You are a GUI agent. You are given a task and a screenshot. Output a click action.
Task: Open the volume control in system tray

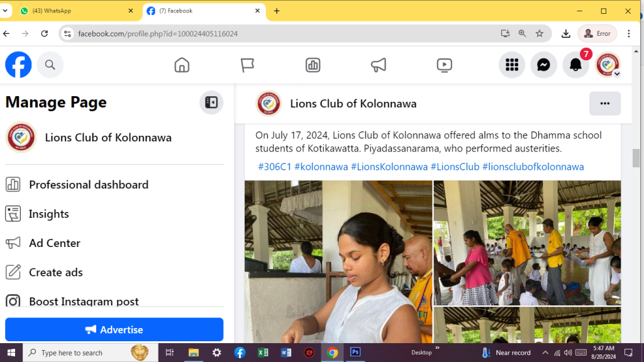(568, 353)
